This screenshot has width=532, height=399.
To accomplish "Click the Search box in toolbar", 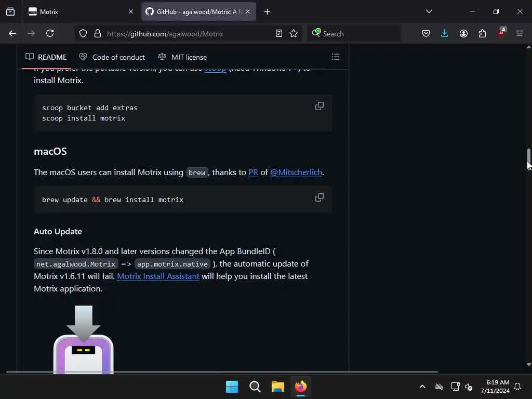I will pos(354,34).
